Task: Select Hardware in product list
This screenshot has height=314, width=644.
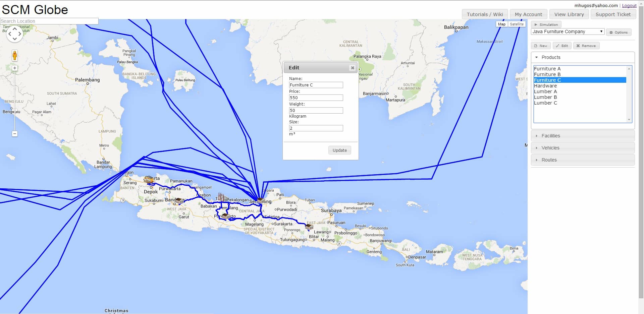Action: pos(580,86)
